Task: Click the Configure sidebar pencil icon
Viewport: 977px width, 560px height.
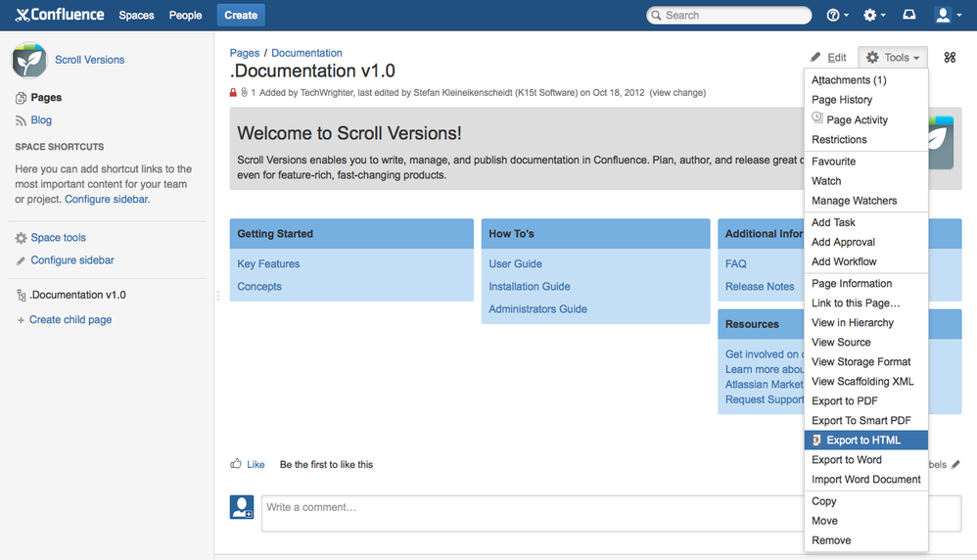Action: point(21,260)
